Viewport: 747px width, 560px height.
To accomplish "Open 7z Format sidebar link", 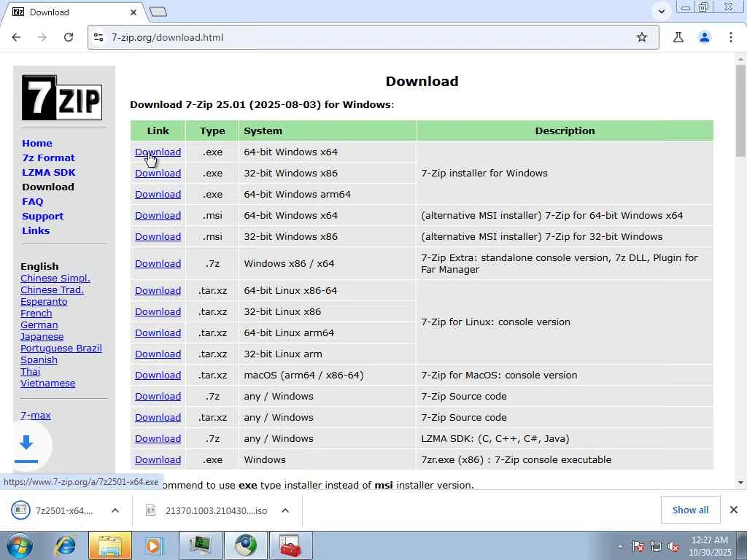I will (49, 157).
